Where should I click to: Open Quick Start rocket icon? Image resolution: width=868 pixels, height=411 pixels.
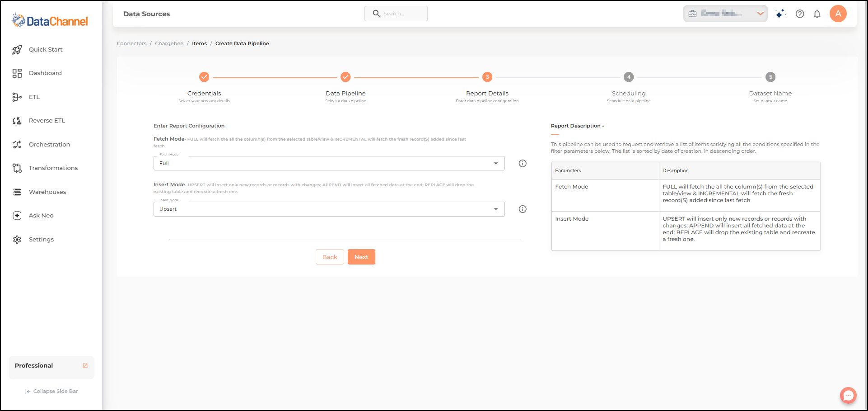click(17, 50)
